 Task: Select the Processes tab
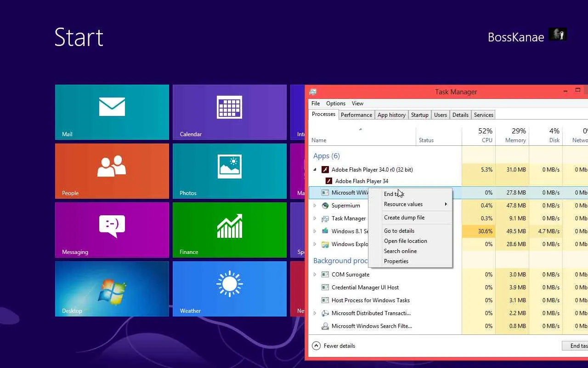[x=323, y=114]
